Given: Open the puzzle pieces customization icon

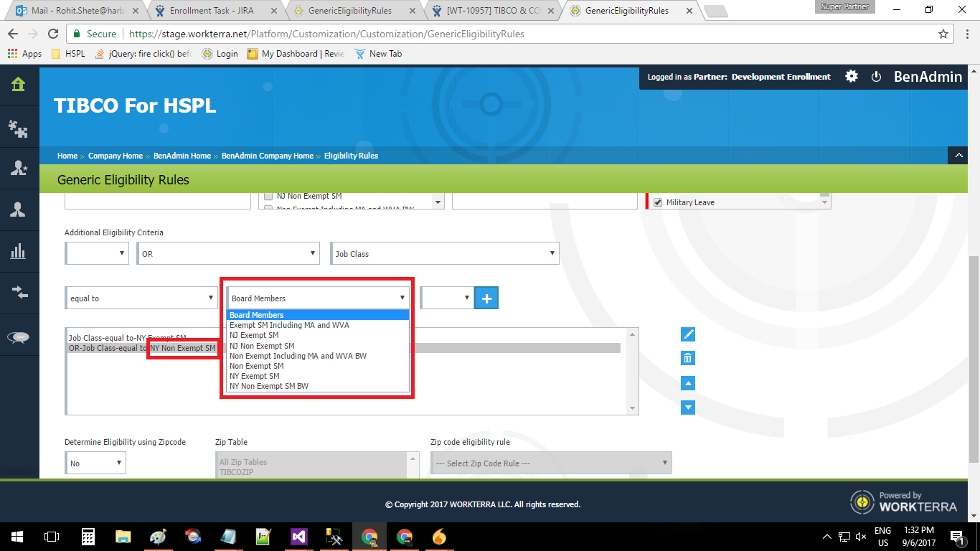Looking at the screenshot, I should tap(18, 128).
